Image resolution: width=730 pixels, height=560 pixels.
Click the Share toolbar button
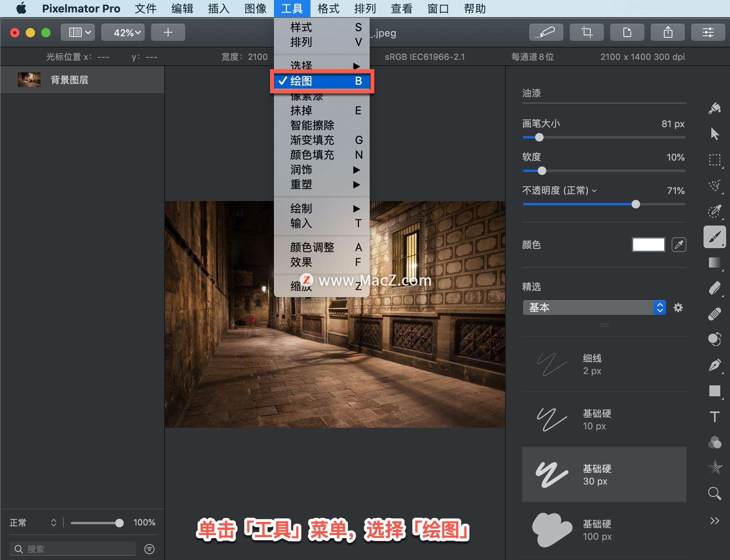tap(667, 32)
